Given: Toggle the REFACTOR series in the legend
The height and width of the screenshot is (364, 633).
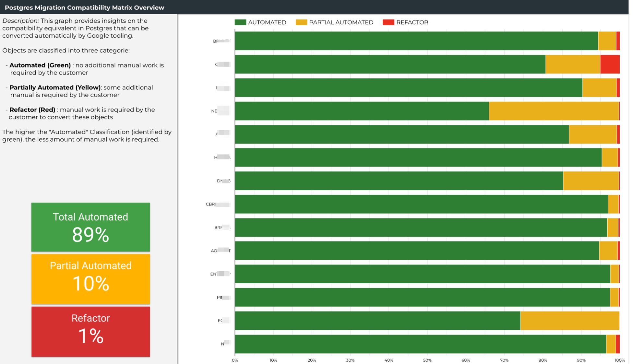Looking at the screenshot, I should (x=412, y=22).
